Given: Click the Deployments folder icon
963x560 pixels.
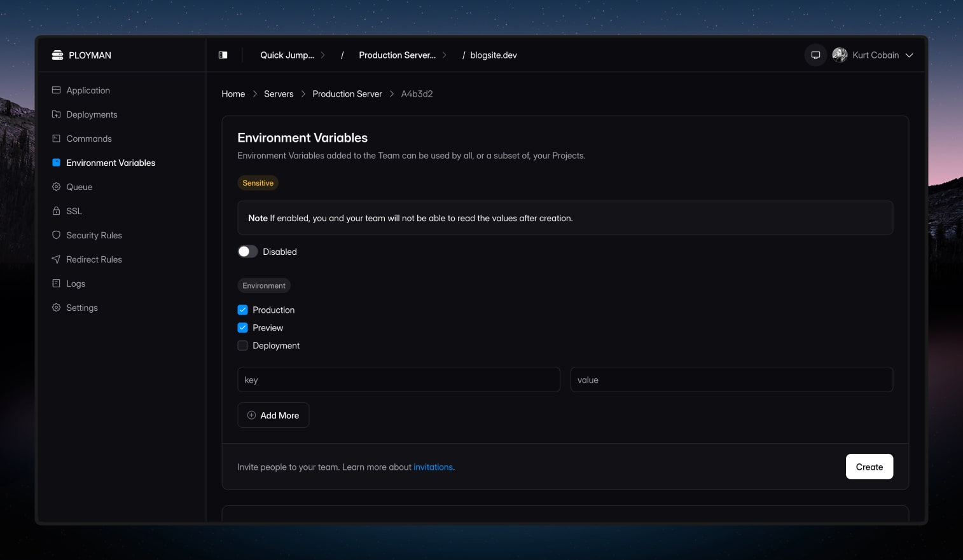Looking at the screenshot, I should coord(56,114).
